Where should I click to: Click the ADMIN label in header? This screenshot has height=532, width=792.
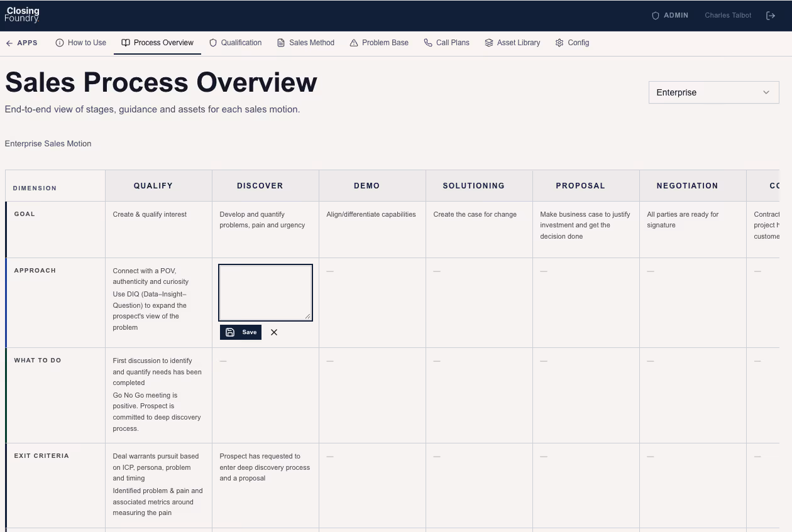click(x=676, y=16)
